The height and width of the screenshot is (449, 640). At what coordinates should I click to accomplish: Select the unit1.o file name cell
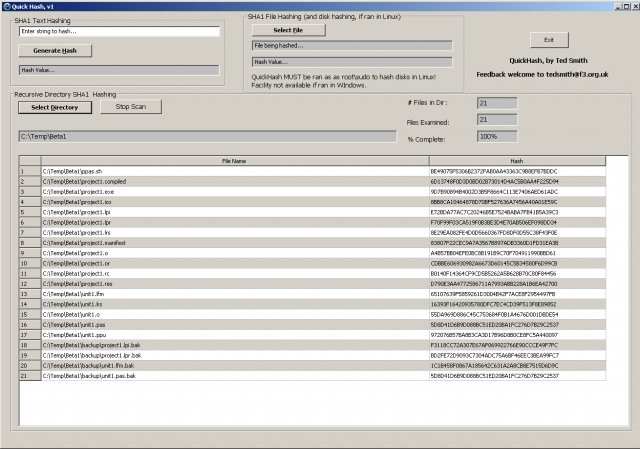[x=235, y=314]
